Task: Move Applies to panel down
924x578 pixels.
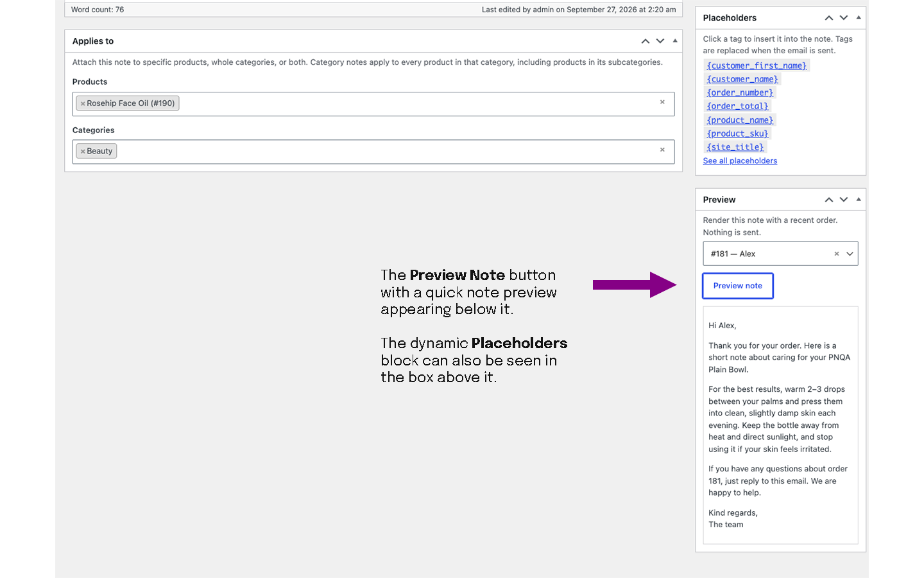Action: [660, 41]
